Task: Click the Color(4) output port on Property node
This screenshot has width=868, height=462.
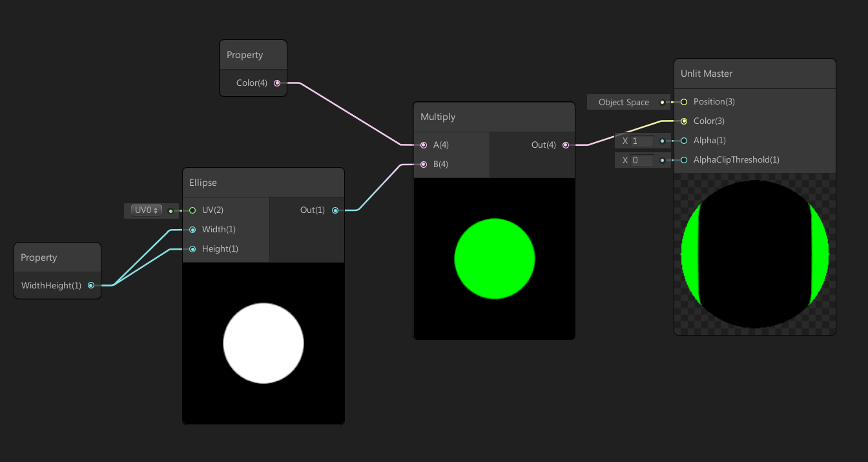Action: (277, 83)
